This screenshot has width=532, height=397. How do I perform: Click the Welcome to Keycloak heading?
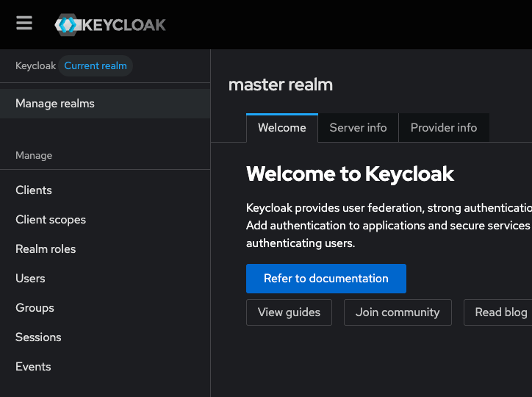pyautogui.click(x=350, y=174)
